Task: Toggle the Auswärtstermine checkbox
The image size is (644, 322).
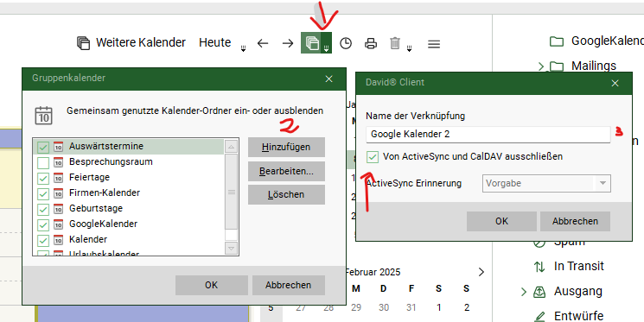Action: coord(43,147)
